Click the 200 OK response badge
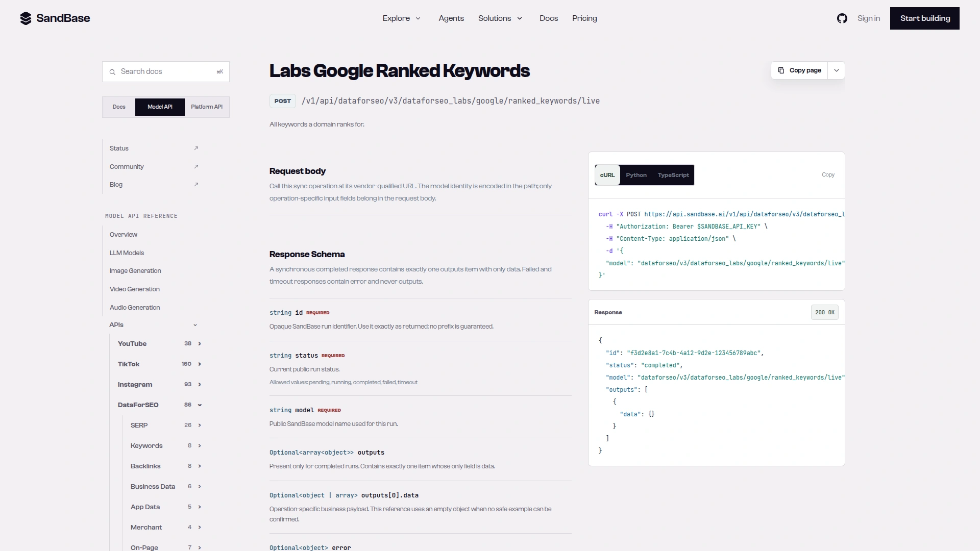The width and height of the screenshot is (980, 551). click(x=825, y=313)
